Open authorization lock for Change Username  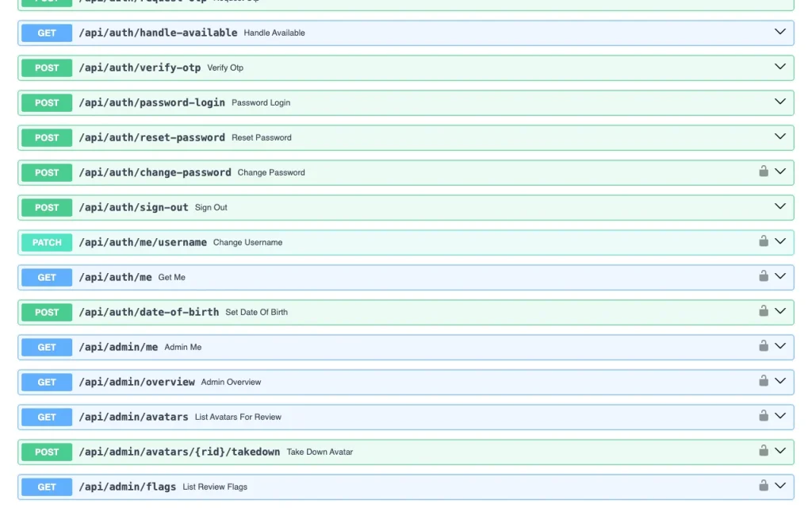[x=764, y=241]
